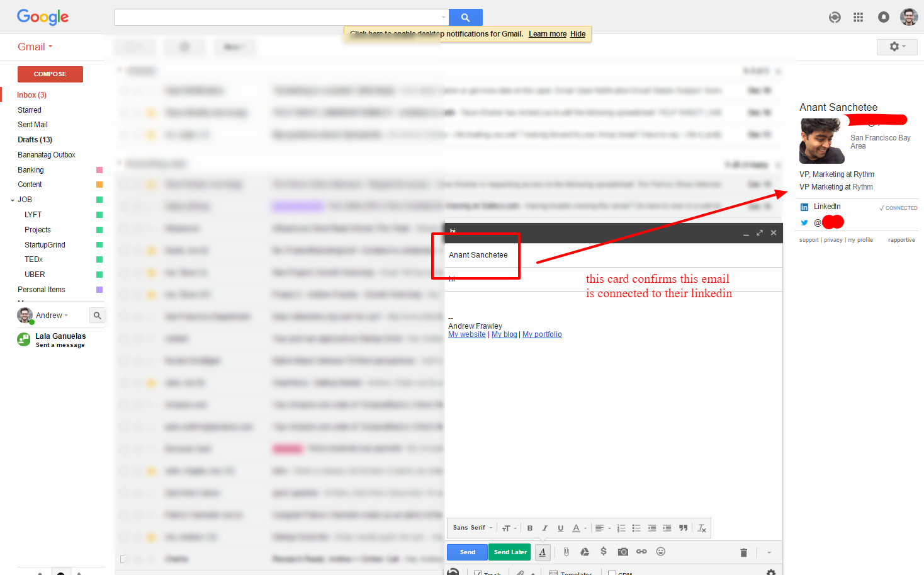924x575 pixels.
Task: Click the Anant Sanchetee recipient field
Action: point(614,255)
